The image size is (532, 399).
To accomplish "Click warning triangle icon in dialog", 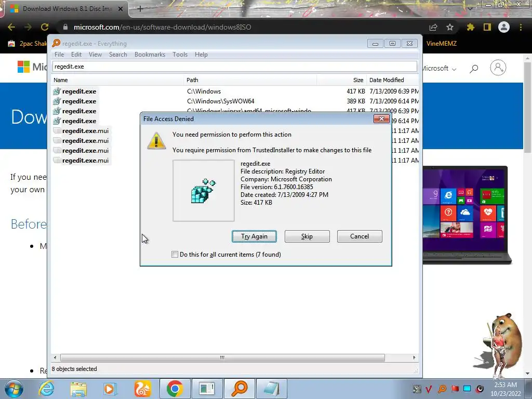I will [156, 141].
